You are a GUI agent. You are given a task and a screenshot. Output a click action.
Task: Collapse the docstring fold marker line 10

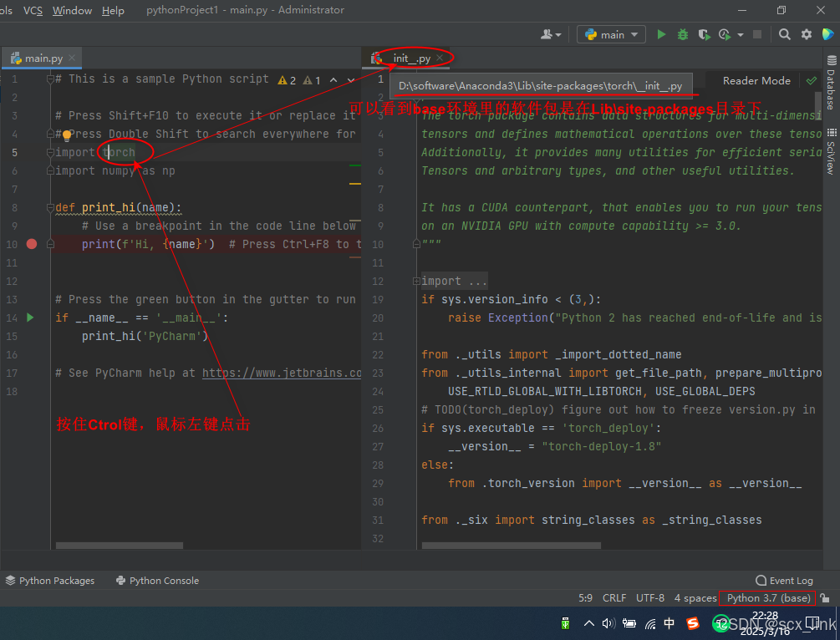pos(416,244)
